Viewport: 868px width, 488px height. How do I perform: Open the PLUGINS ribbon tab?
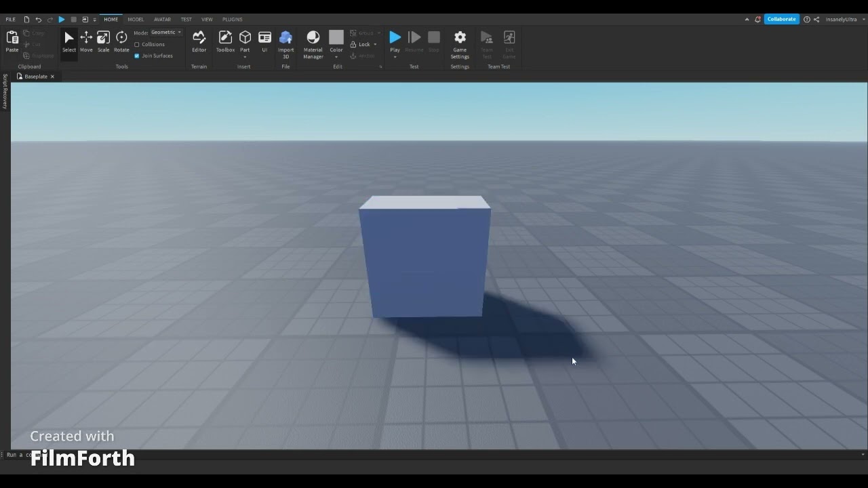232,20
